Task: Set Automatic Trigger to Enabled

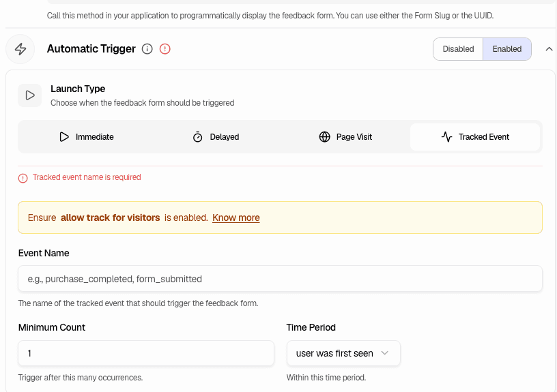Action: 506,49
